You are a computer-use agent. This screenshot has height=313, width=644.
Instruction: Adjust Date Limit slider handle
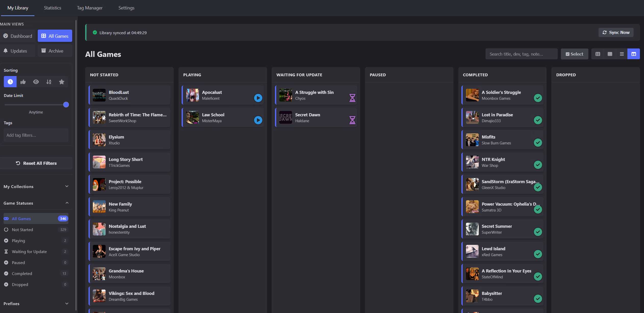(66, 105)
